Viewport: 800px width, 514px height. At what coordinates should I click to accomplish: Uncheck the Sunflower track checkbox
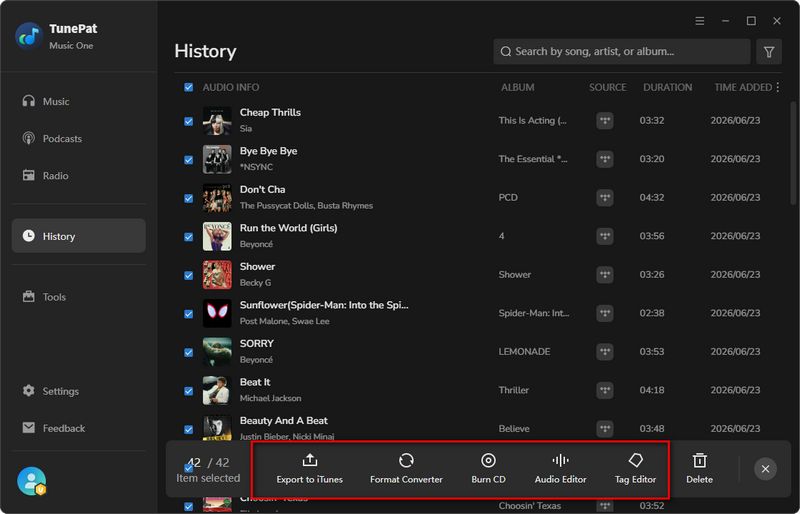(x=189, y=314)
